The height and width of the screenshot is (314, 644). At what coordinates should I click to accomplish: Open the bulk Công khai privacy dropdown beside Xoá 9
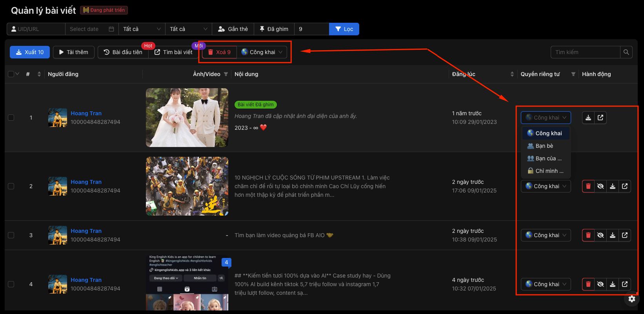point(262,52)
